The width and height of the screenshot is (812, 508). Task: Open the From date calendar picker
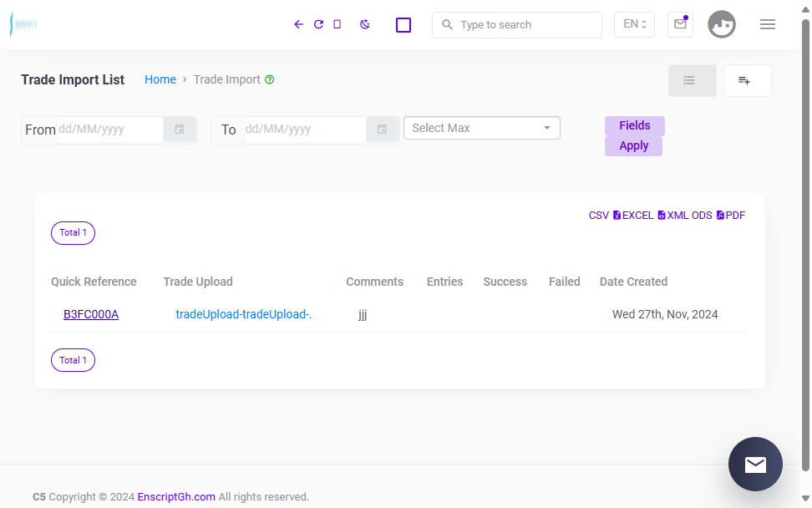(179, 130)
